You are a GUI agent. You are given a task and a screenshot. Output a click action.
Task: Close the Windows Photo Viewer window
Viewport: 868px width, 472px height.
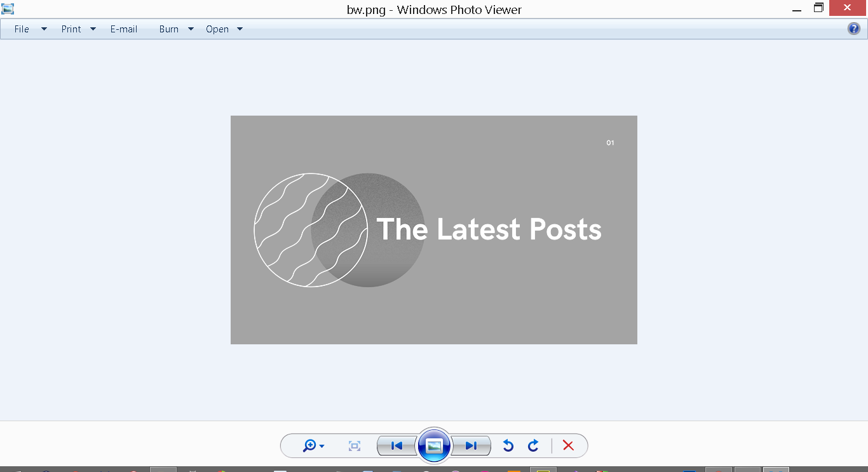tap(848, 8)
